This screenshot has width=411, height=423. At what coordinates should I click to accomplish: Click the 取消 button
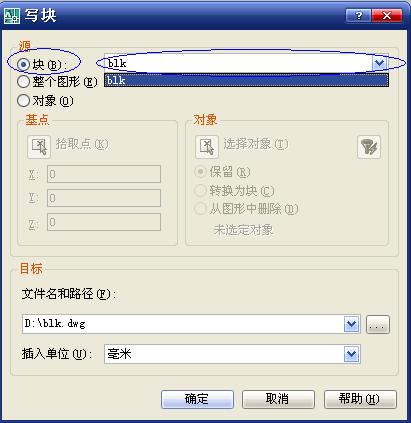(x=278, y=399)
